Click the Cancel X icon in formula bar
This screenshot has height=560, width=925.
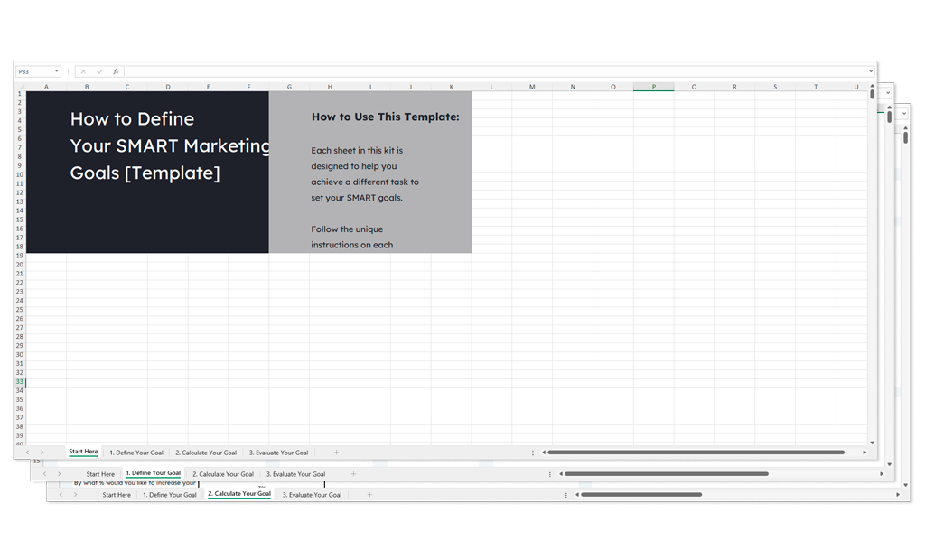[83, 71]
